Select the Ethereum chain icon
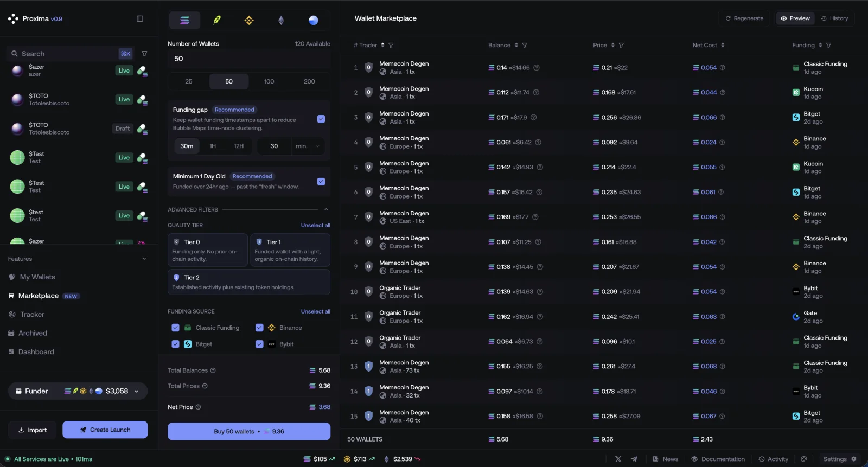 (281, 20)
